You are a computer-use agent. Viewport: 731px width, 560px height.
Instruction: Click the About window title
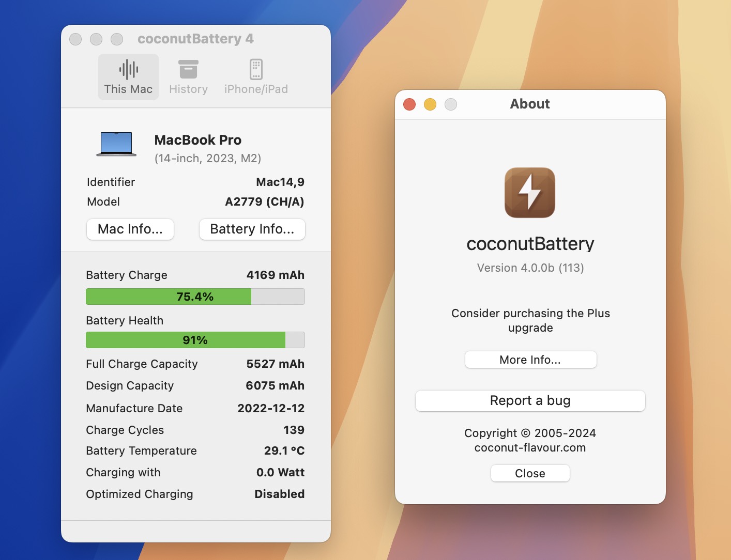click(x=530, y=104)
